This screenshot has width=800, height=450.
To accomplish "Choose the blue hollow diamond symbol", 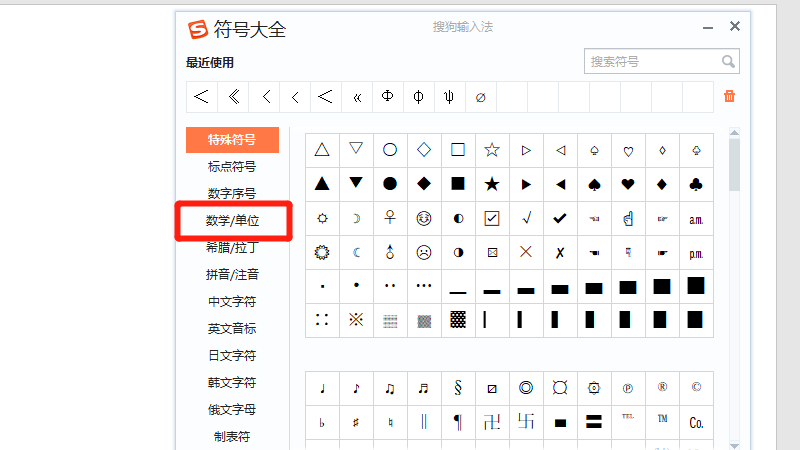I will 424,150.
